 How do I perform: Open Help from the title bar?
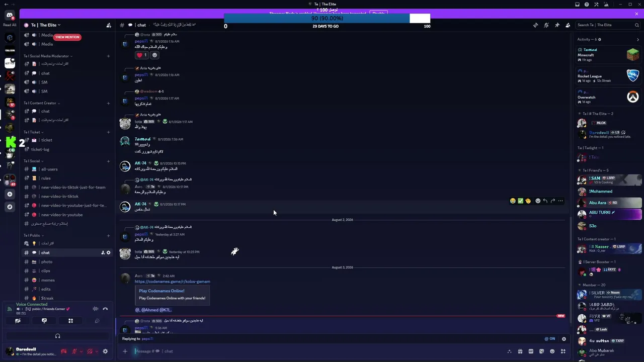pyautogui.click(x=587, y=5)
